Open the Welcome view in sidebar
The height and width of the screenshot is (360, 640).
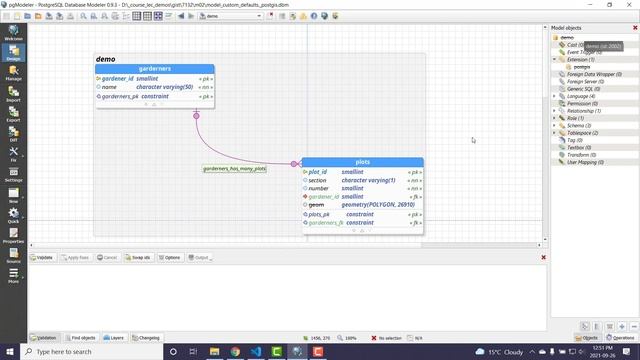click(x=13, y=33)
